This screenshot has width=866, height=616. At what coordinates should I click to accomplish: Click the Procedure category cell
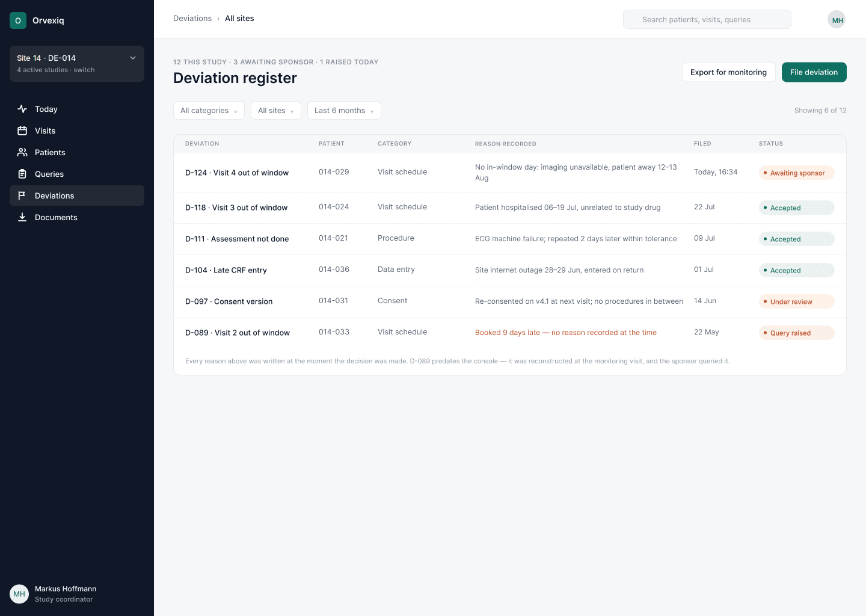pyautogui.click(x=396, y=238)
